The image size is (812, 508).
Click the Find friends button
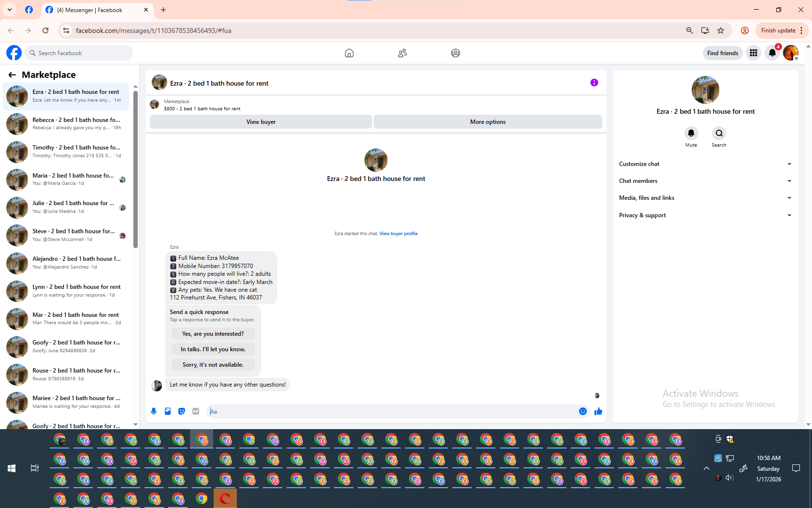pos(723,53)
